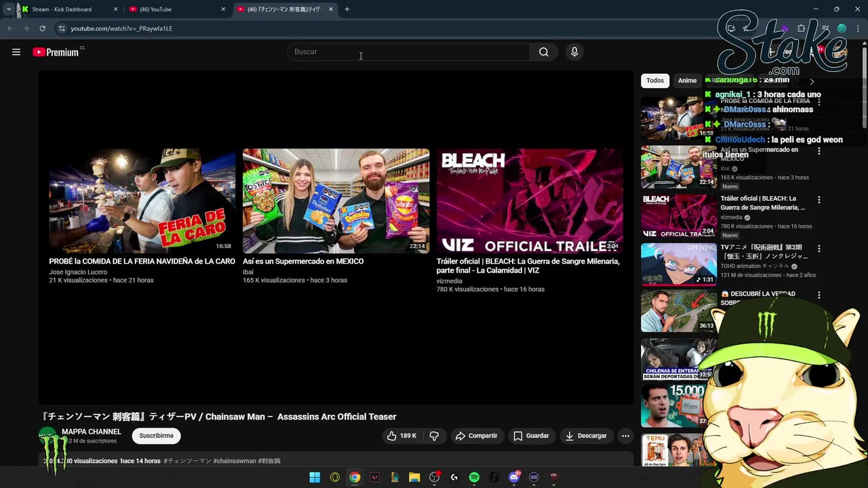
Task: Open Google Chrome from the taskbar
Action: point(355,477)
